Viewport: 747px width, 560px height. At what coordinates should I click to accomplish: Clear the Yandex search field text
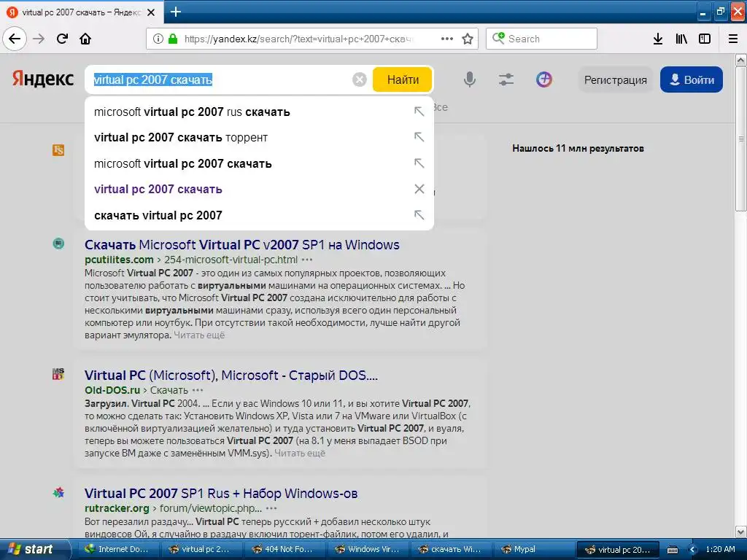pyautogui.click(x=359, y=79)
